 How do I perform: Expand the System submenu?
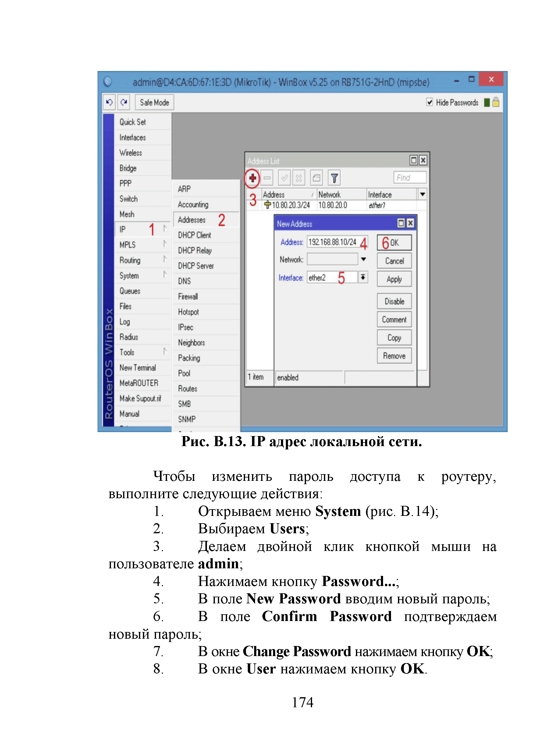pyautogui.click(x=143, y=275)
